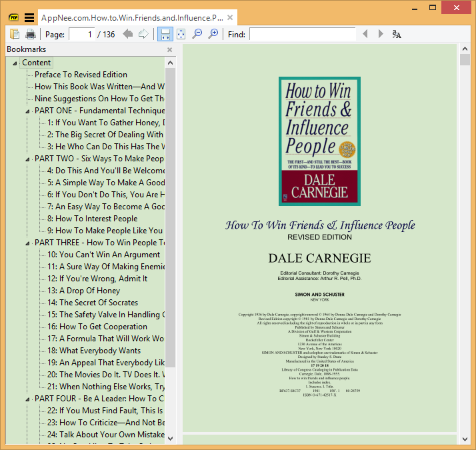
Task: Open chapter 3 He Who Can Do This
Action: (105, 147)
